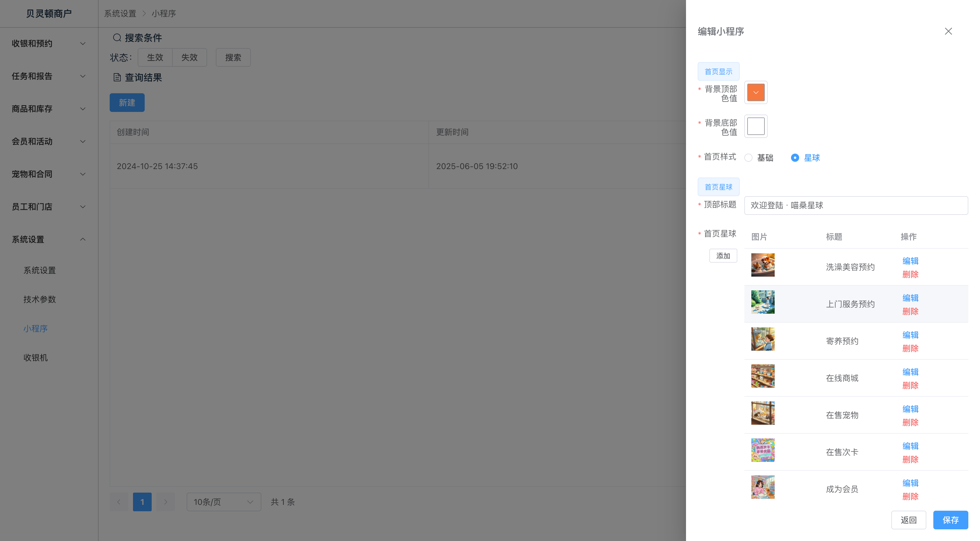Open the 10条/页 page size dropdown
980x541 pixels.
[x=223, y=502]
